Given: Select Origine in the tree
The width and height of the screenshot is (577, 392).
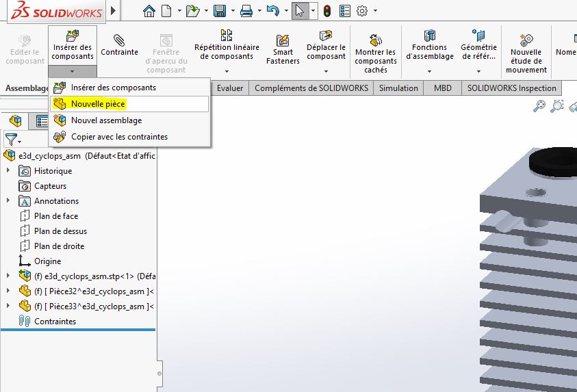Looking at the screenshot, I should 40,261.
